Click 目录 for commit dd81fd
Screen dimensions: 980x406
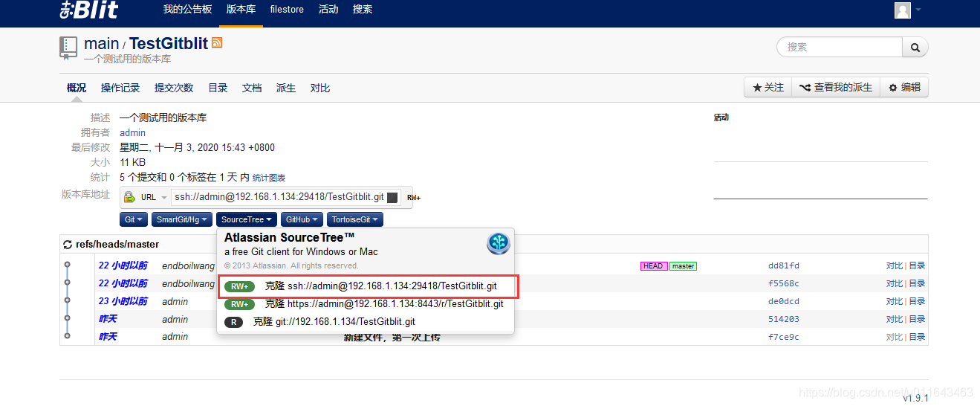coord(917,265)
